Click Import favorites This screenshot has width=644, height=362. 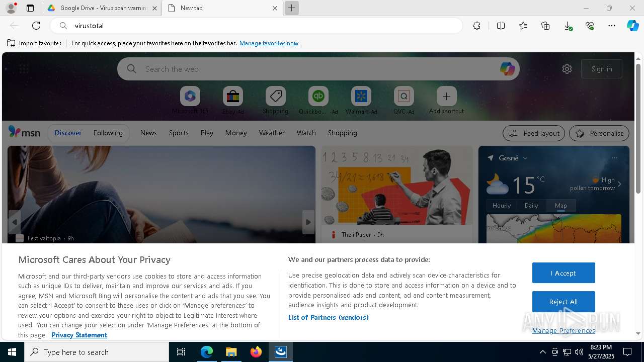pos(34,43)
